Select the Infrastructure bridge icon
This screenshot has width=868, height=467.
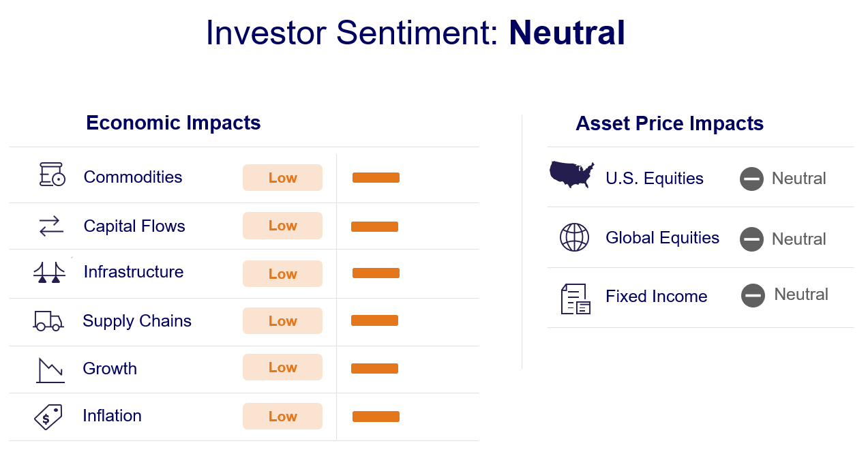49,272
